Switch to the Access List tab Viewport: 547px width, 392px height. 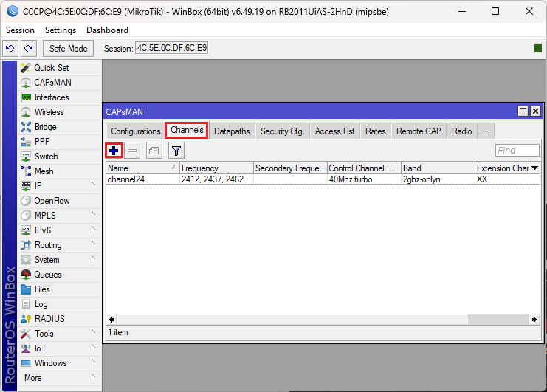pyautogui.click(x=335, y=131)
